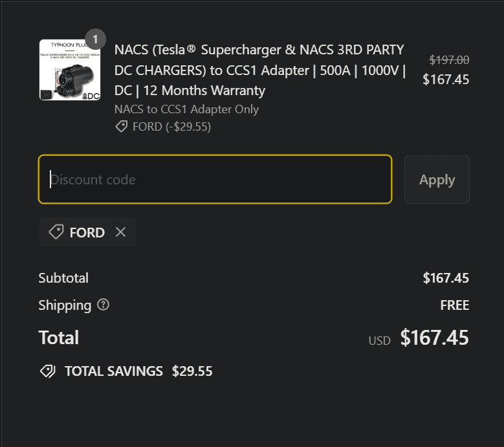Image resolution: width=504 pixels, height=447 pixels.
Task: Click the crossed-out $197.00 original price
Action: click(x=449, y=60)
